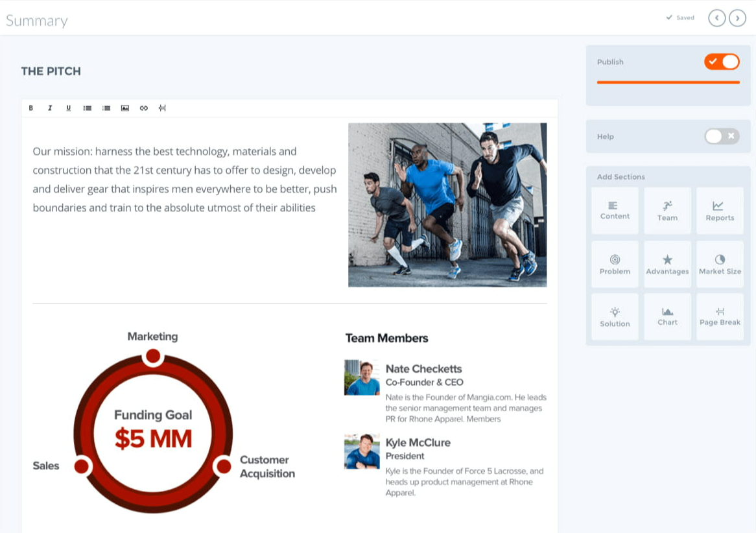The width and height of the screenshot is (756, 533).
Task: Insert a Team section
Action: pos(667,210)
